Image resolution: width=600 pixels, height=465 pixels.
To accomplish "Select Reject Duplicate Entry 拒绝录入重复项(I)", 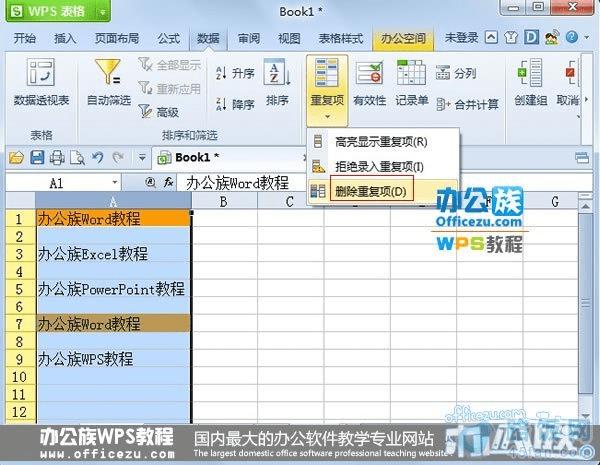I will pyautogui.click(x=383, y=166).
